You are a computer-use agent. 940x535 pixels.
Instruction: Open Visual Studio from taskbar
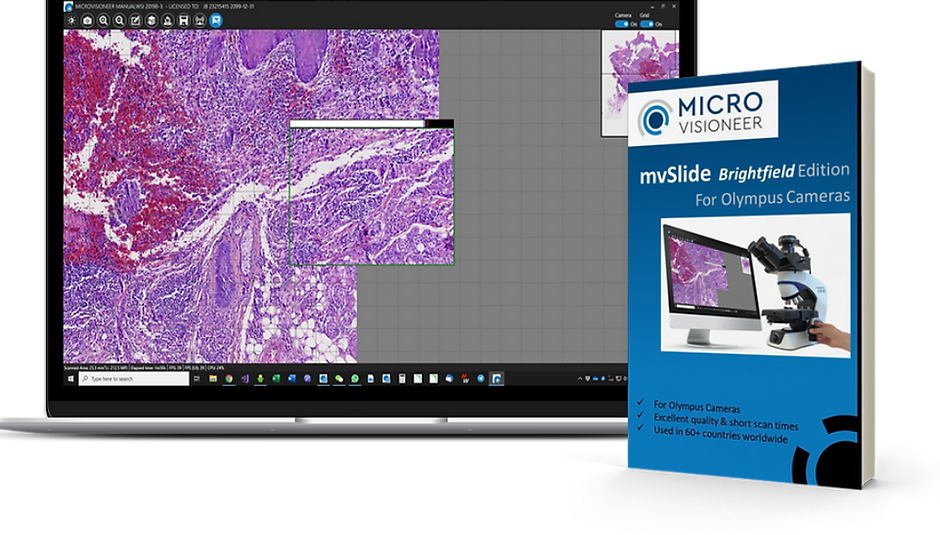tap(245, 378)
